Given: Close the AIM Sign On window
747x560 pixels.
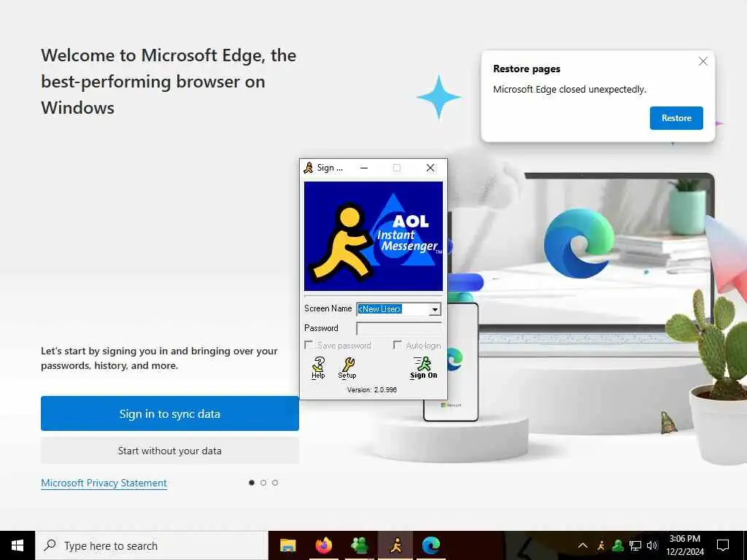Looking at the screenshot, I should [x=430, y=168].
